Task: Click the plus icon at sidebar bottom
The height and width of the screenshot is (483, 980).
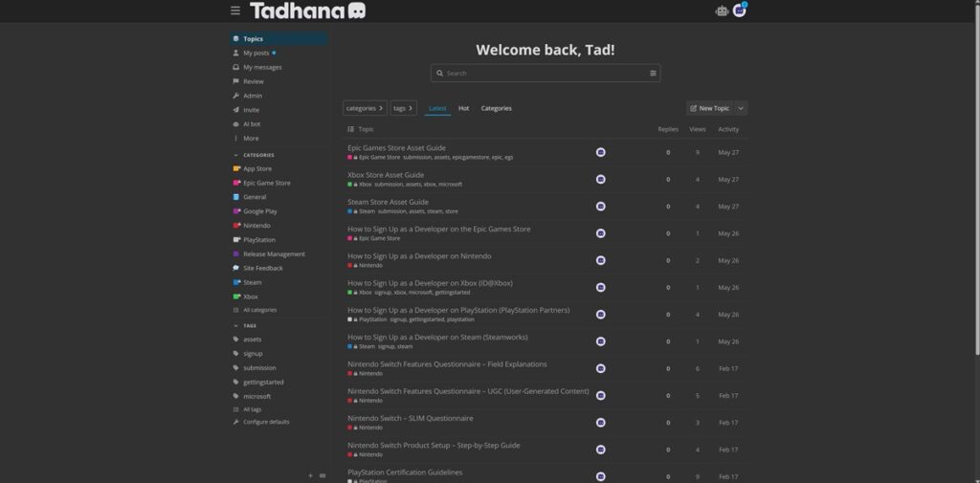Action: point(311,475)
